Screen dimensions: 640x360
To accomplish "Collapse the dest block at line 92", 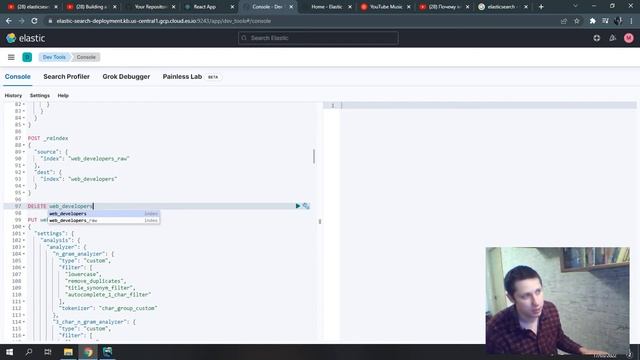I will 24,172.
